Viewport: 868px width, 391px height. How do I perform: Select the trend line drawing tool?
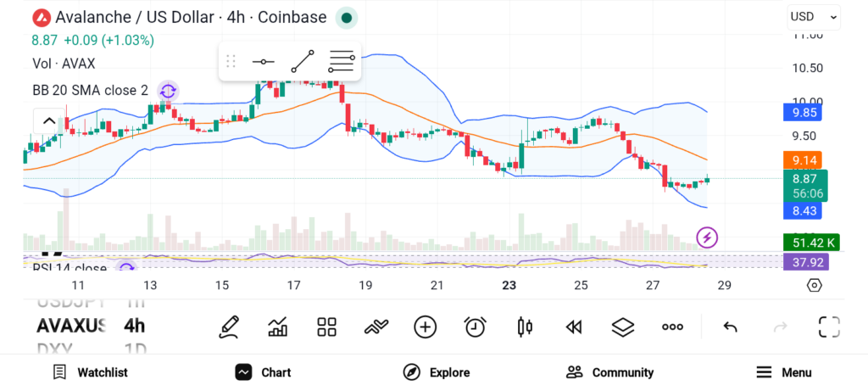tap(302, 61)
